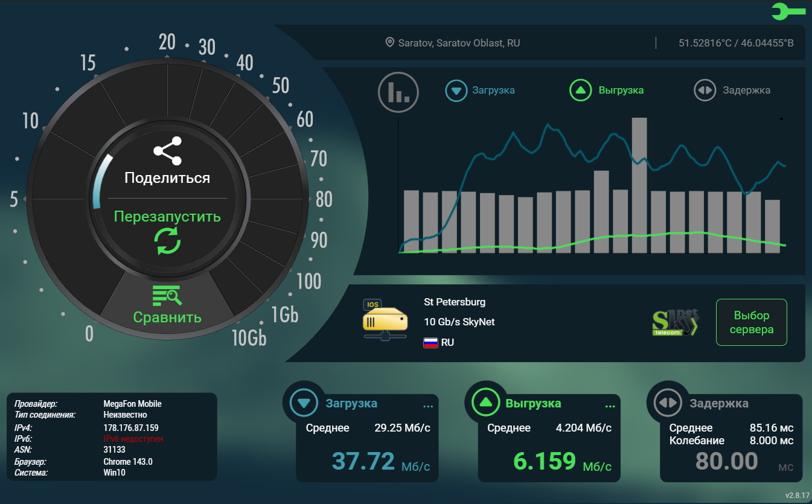Click the IPv4 address 178.176.87.159
This screenshot has height=504, width=812.
click(x=131, y=428)
